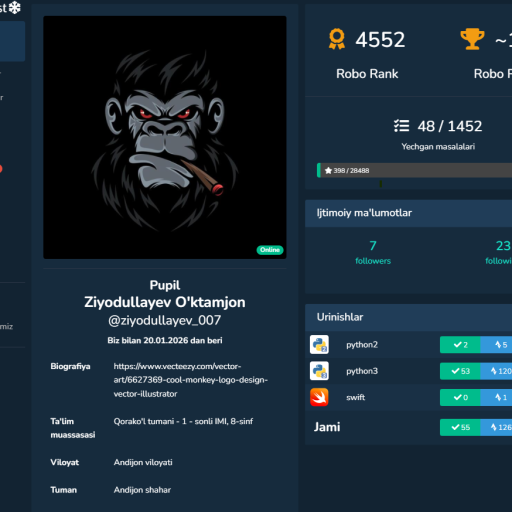Click the 398 / 28488 progress bar
Screen dimensions: 512x512
(x=414, y=170)
